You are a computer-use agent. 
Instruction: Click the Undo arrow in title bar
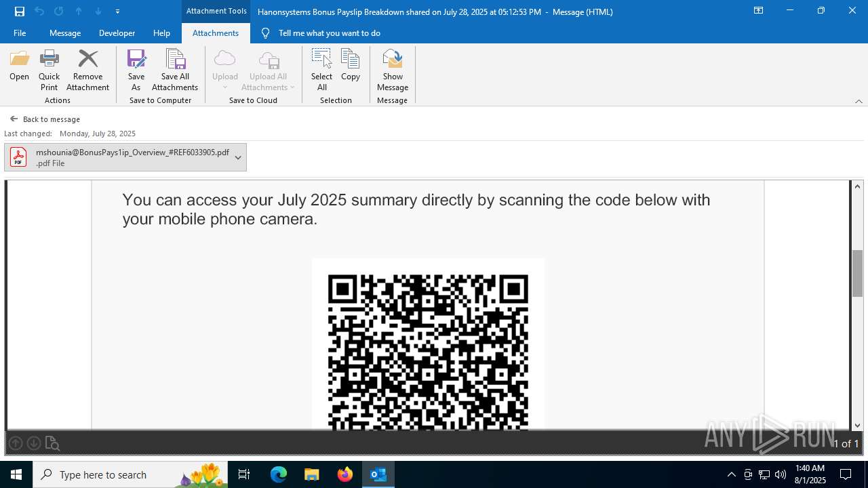[39, 12]
